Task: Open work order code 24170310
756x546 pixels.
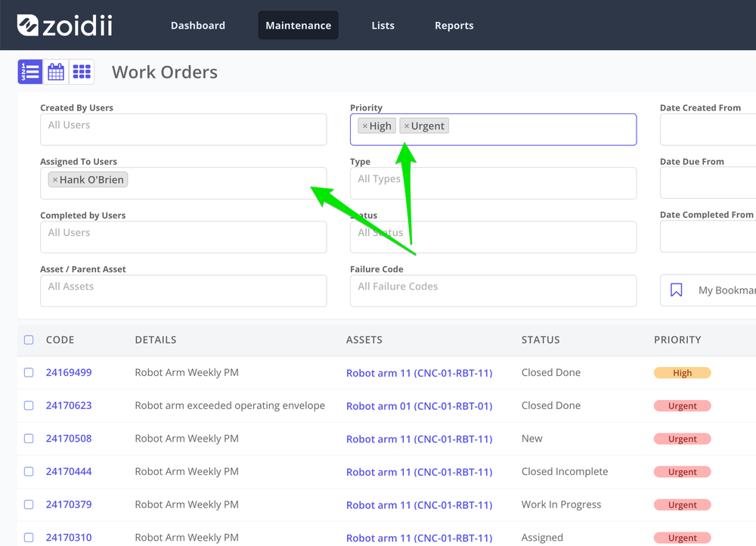Action: [69, 538]
